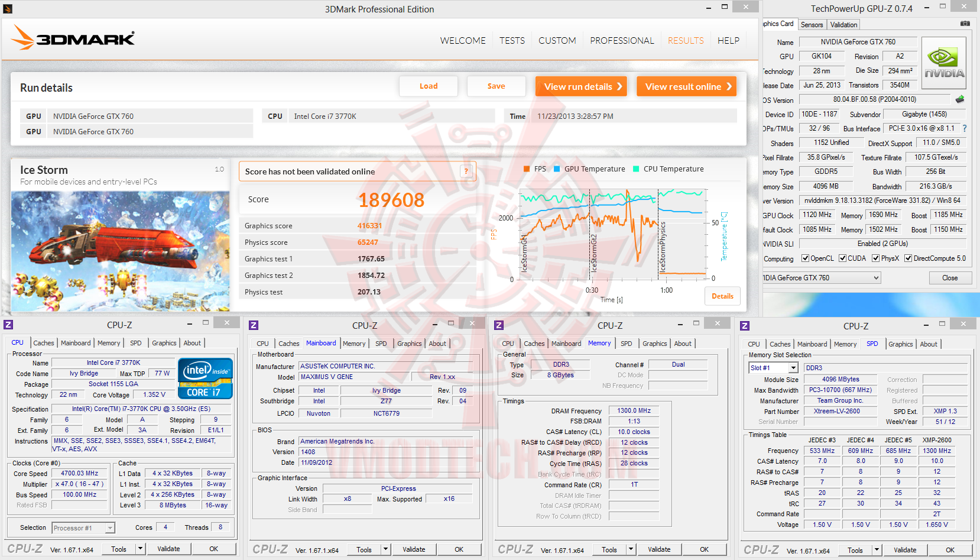Image resolution: width=980 pixels, height=560 pixels.
Task: Click the title icon of CPU-Z showing memory slot selection
Action: click(x=745, y=326)
